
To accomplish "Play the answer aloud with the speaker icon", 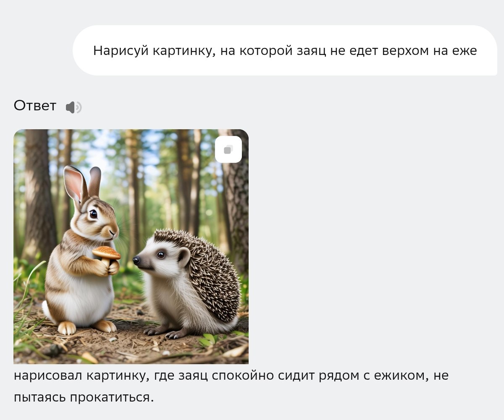I will point(73,107).
